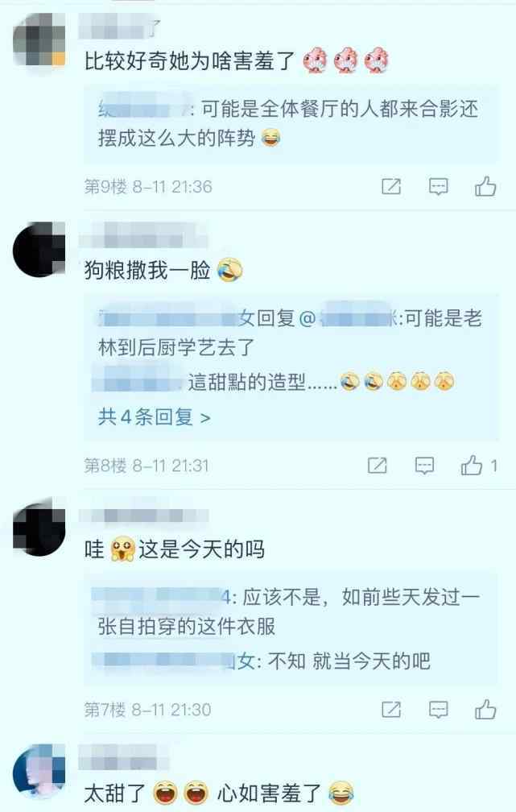Open avatar of 这是今天的吗 commenter
This screenshot has width=516, height=812.
40,529
